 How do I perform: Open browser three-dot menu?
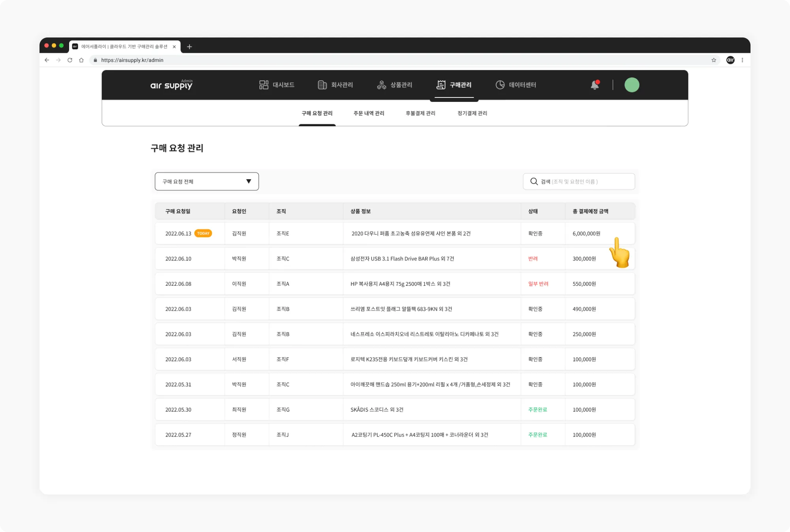[743, 60]
